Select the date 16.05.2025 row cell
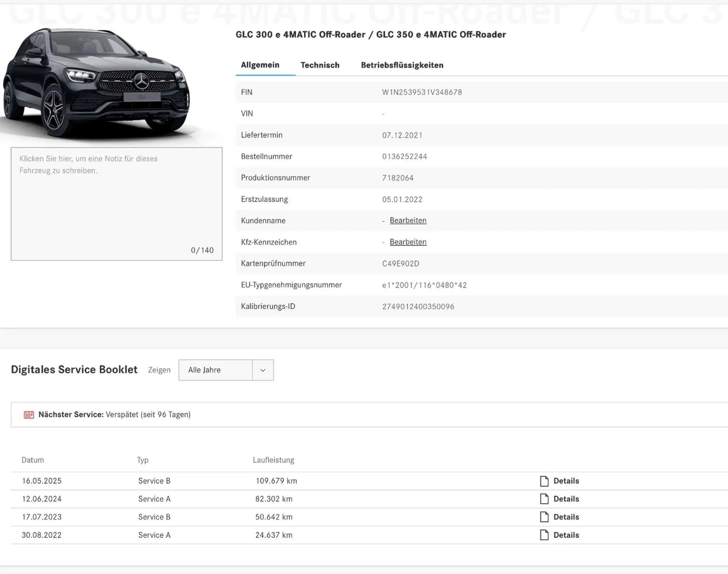Viewport: 728px width, 574px height. tap(42, 481)
